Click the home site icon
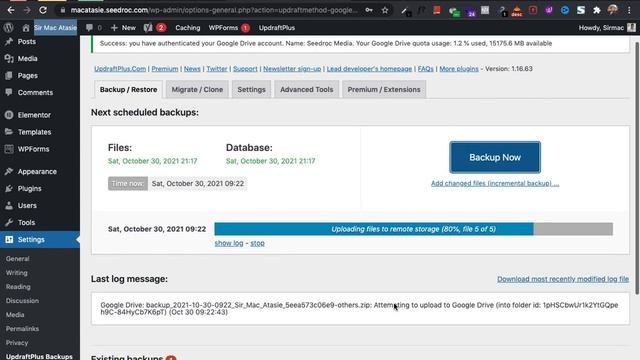The image size is (640, 360). click(x=26, y=28)
